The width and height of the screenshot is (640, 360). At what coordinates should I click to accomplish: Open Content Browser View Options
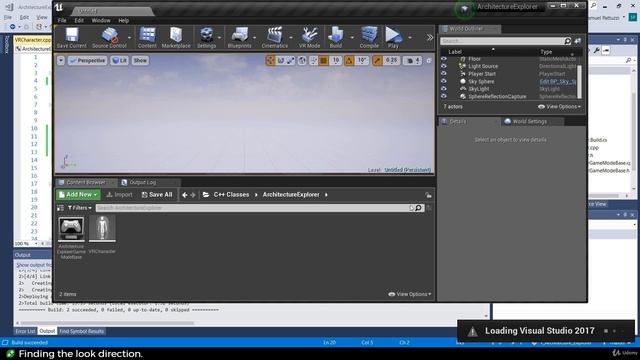coord(409,294)
